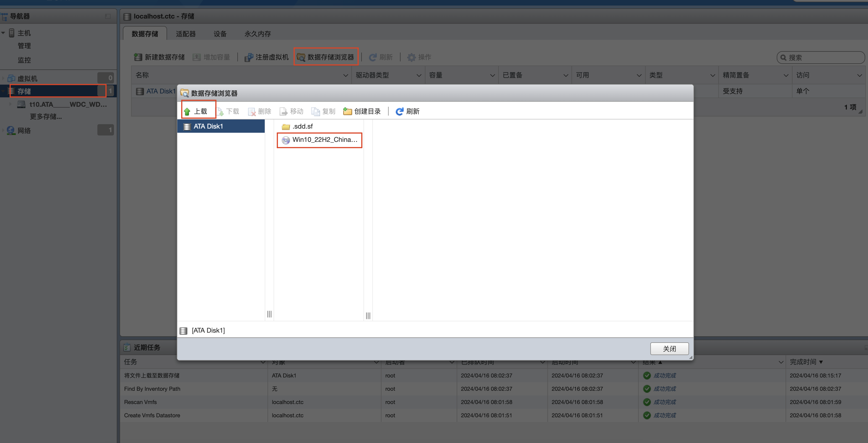The height and width of the screenshot is (443, 868).
Task: Click Create Directory folder icon
Action: pos(347,111)
